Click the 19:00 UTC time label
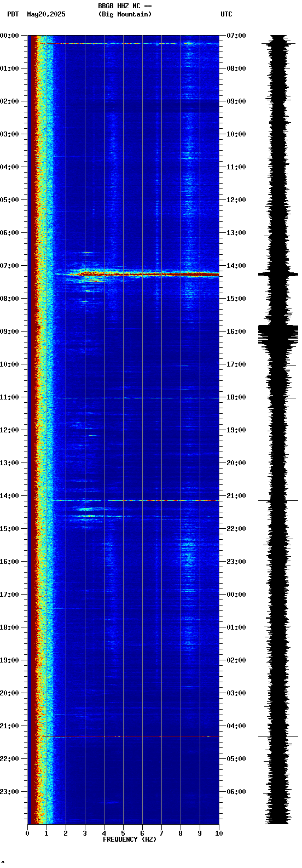This screenshot has height=868, width=302. [x=236, y=430]
